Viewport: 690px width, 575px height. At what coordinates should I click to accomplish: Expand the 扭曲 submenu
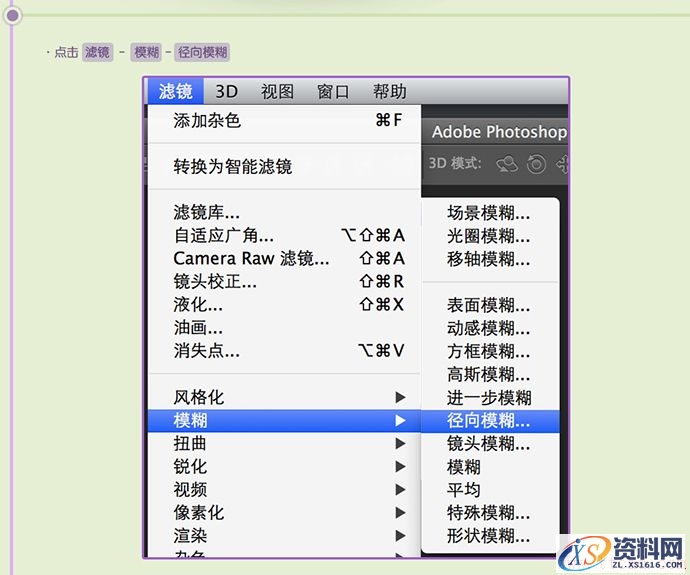[x=284, y=443]
